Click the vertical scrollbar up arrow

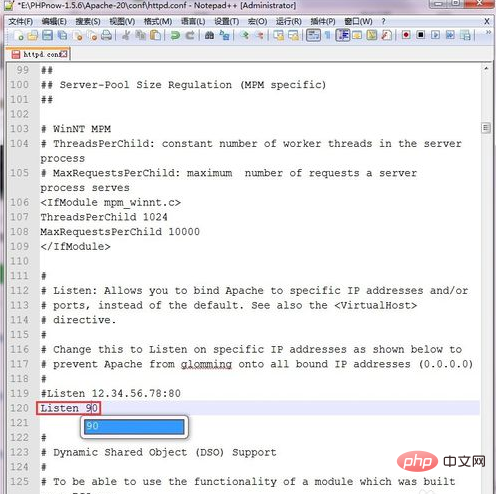486,68
